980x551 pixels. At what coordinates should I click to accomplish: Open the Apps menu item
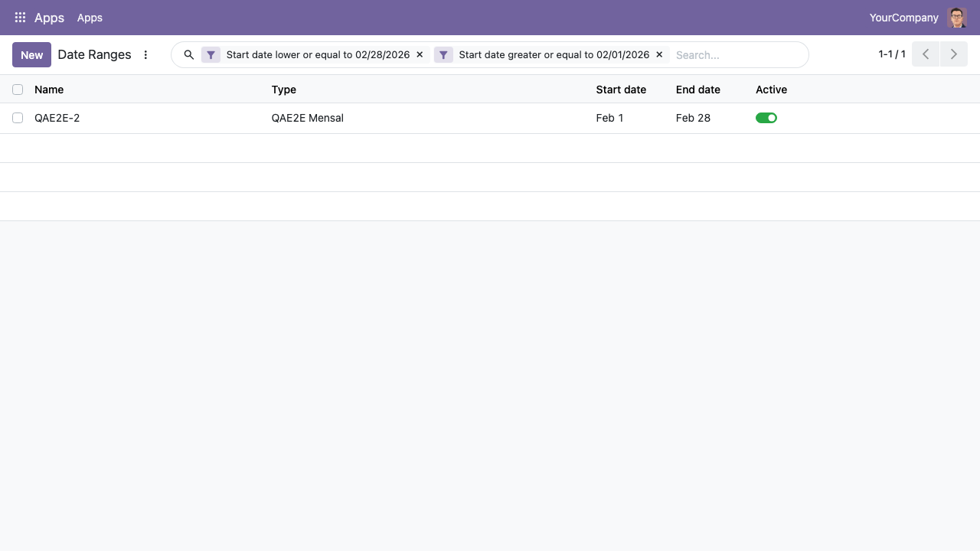pos(90,18)
